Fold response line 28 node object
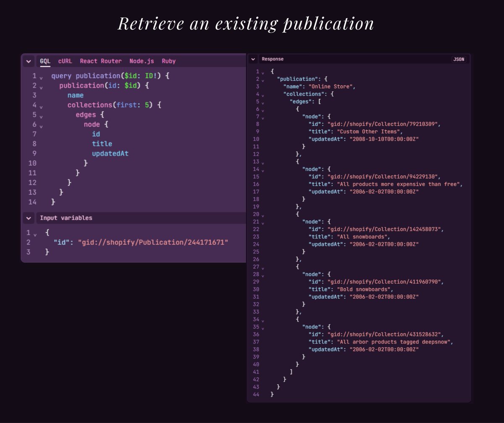504x423 pixels. (x=263, y=275)
